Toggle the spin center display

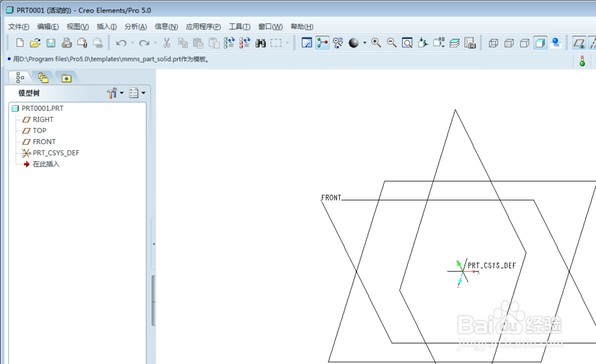322,43
